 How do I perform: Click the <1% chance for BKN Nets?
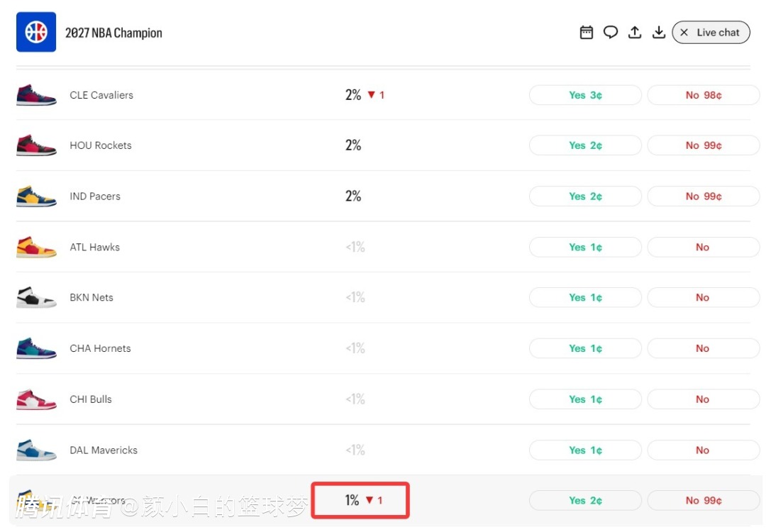pos(355,297)
